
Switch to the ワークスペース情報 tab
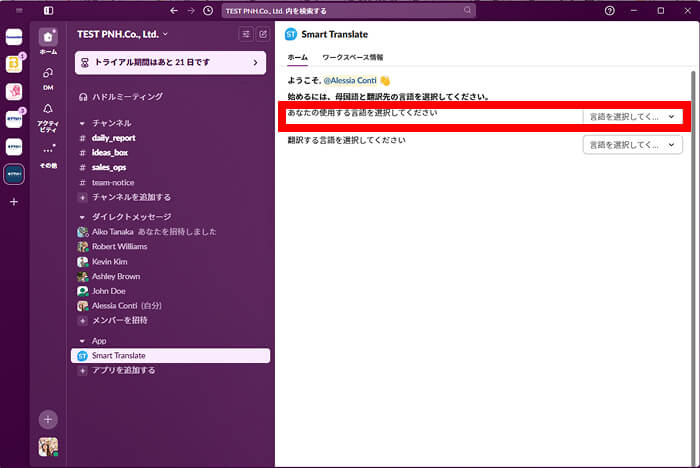[x=353, y=57]
